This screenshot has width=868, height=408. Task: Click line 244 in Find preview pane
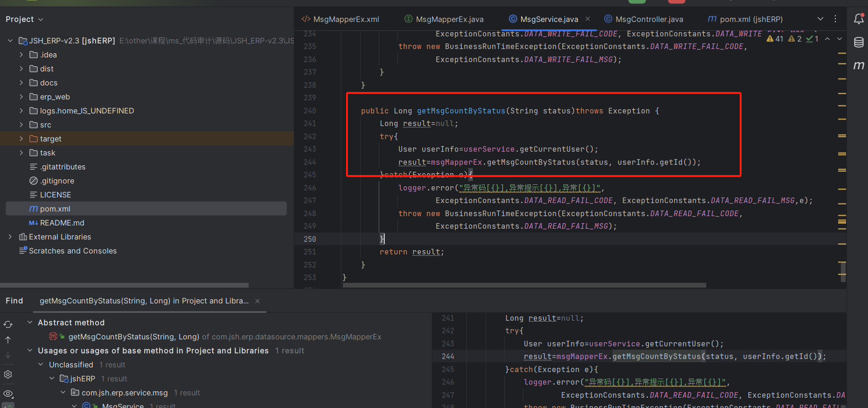click(x=639, y=356)
